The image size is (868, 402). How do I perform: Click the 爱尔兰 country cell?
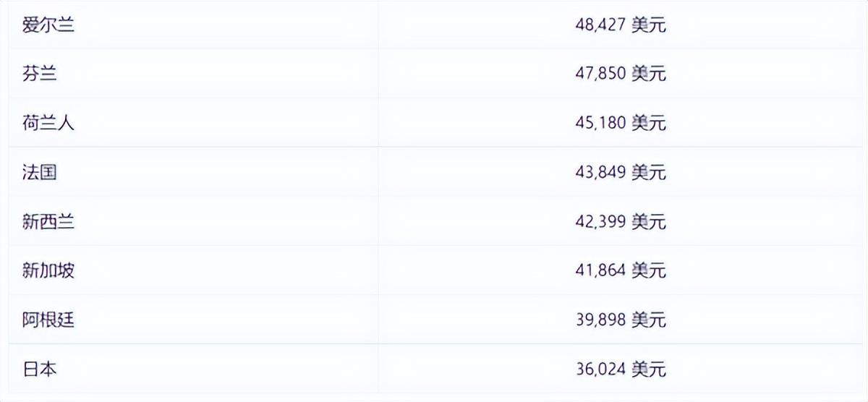(x=48, y=25)
